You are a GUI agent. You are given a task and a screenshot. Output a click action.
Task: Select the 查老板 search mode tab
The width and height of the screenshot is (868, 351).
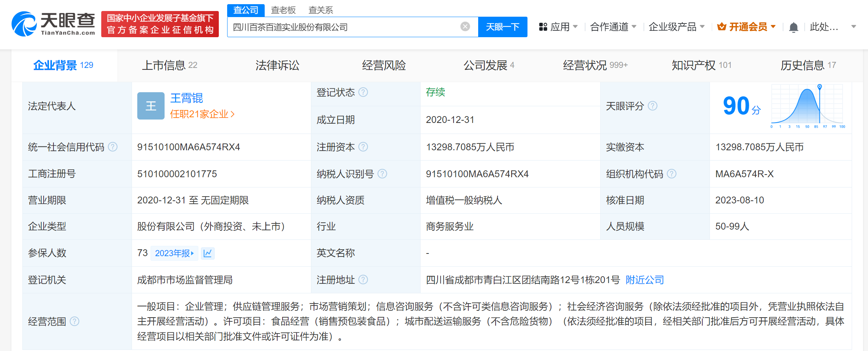click(283, 10)
